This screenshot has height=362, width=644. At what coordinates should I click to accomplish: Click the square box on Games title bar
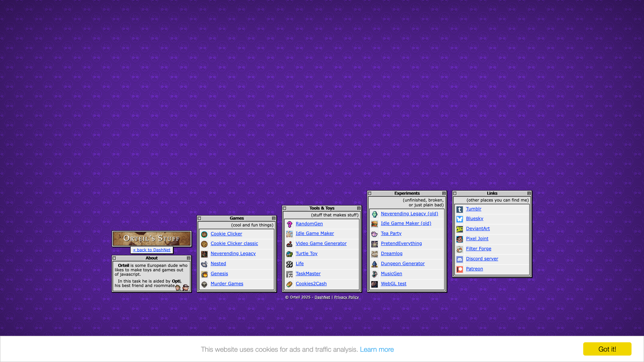[199, 218]
